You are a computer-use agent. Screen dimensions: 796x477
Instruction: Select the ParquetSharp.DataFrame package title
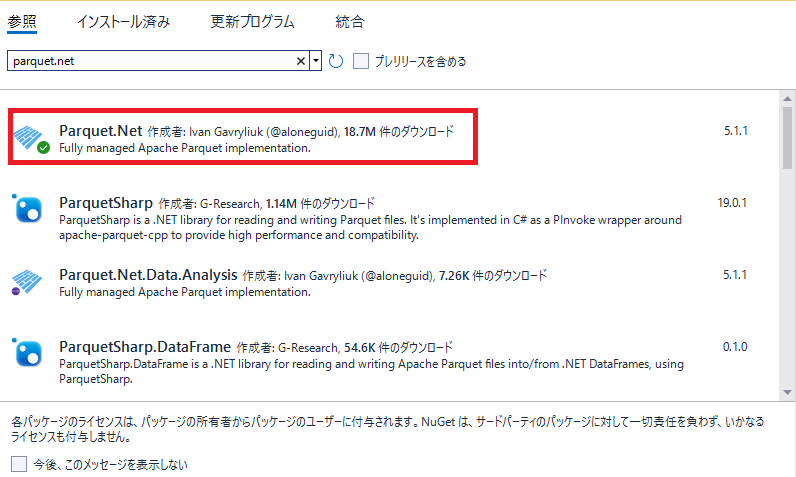pos(145,347)
